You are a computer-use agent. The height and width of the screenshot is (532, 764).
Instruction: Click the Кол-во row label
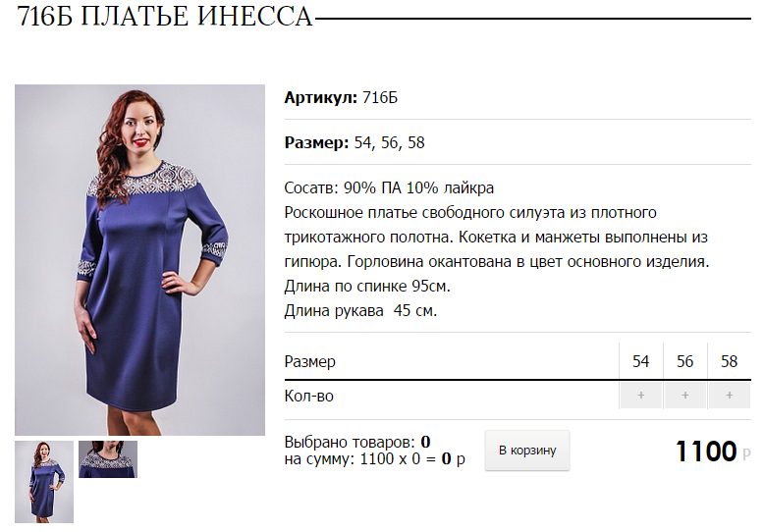pyautogui.click(x=309, y=397)
